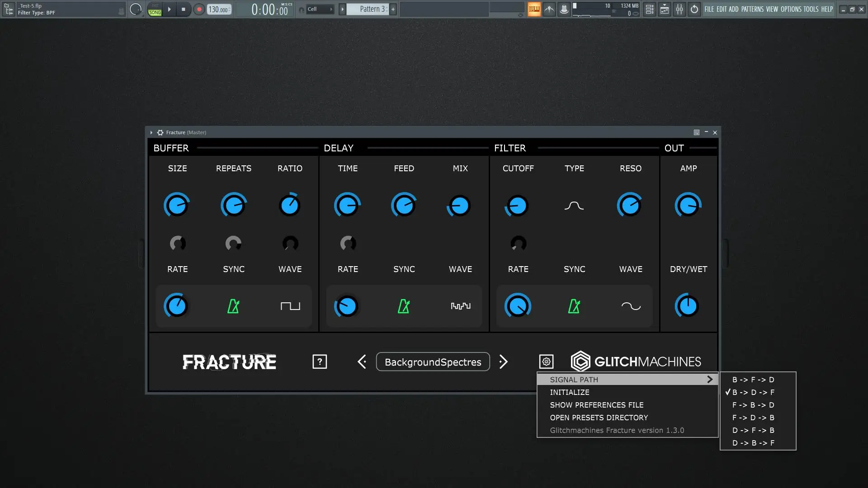The width and height of the screenshot is (868, 488).
Task: Click Show Preferences File
Action: 596,405
